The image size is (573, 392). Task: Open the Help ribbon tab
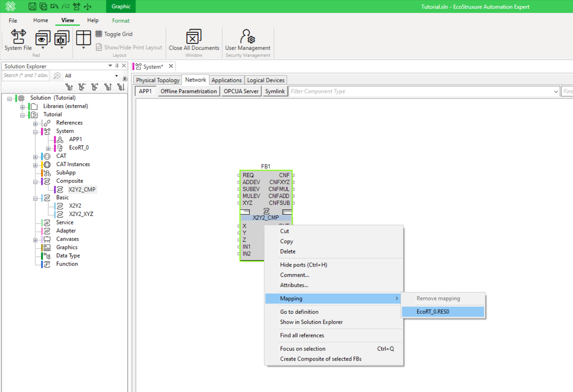pyautogui.click(x=93, y=20)
